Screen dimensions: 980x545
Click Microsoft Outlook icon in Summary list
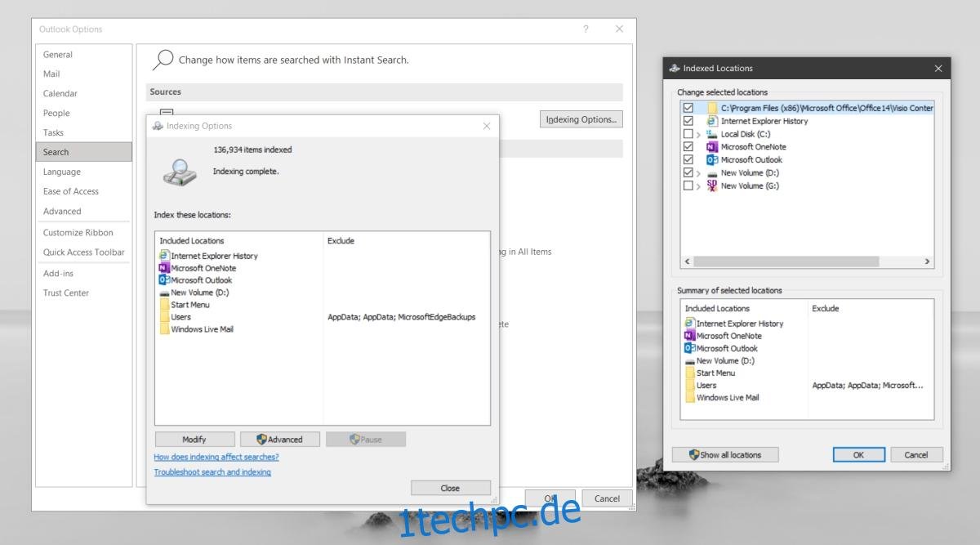(690, 348)
